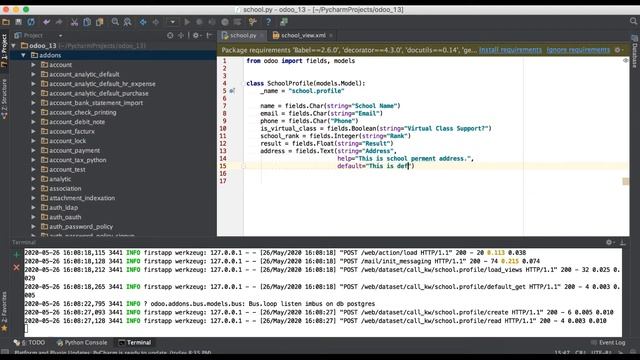Expand the account_analytic_default folder

(33, 74)
